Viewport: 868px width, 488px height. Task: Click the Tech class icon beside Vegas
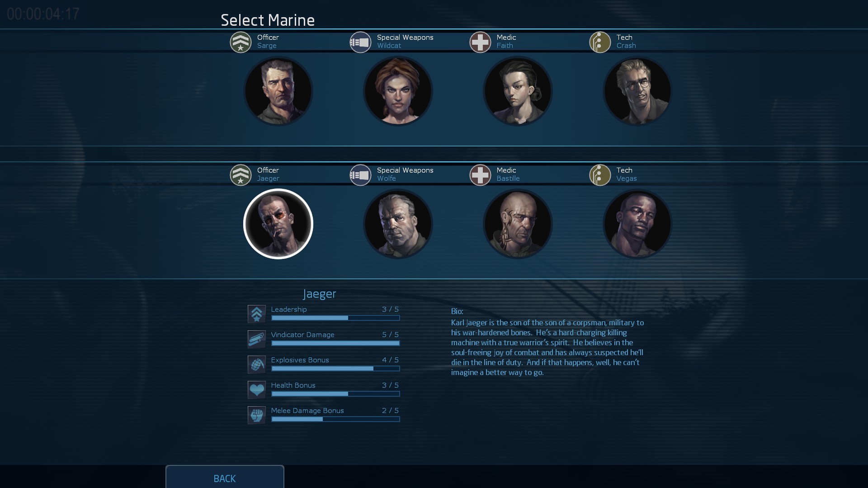pyautogui.click(x=600, y=175)
